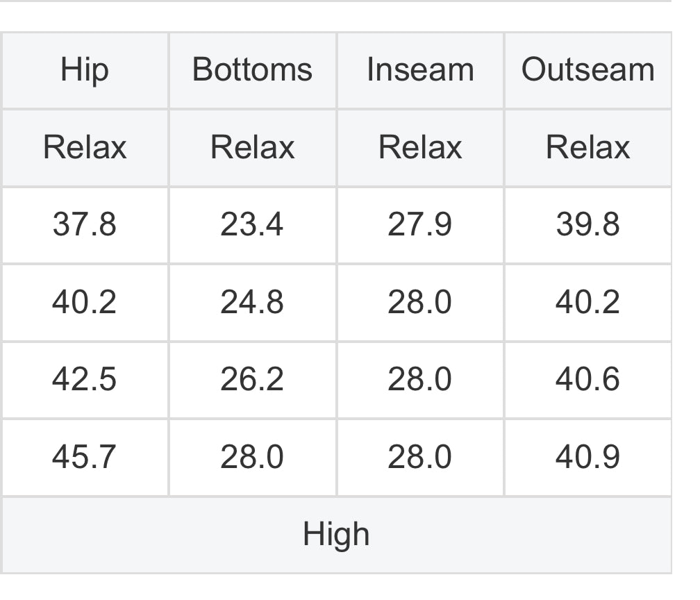Click the 27.9 inseam measurement cell

point(420,224)
